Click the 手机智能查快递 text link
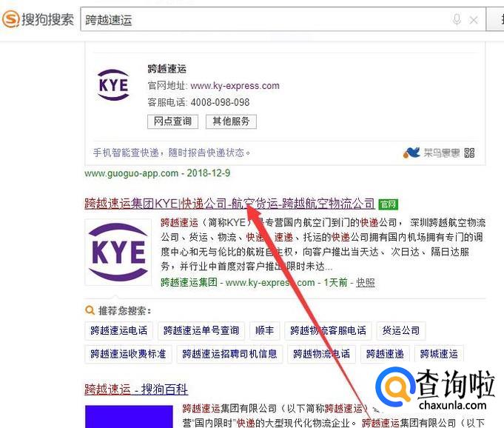Viewport: 504px width, 428px height. coord(172,153)
